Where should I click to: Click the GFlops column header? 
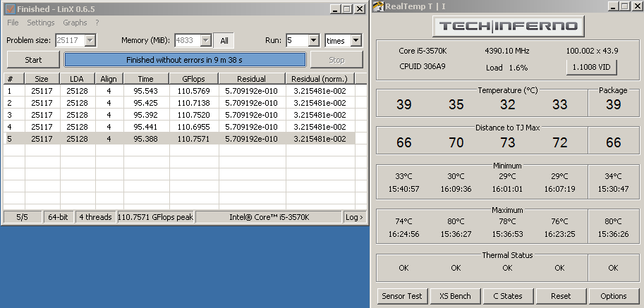[x=194, y=79]
